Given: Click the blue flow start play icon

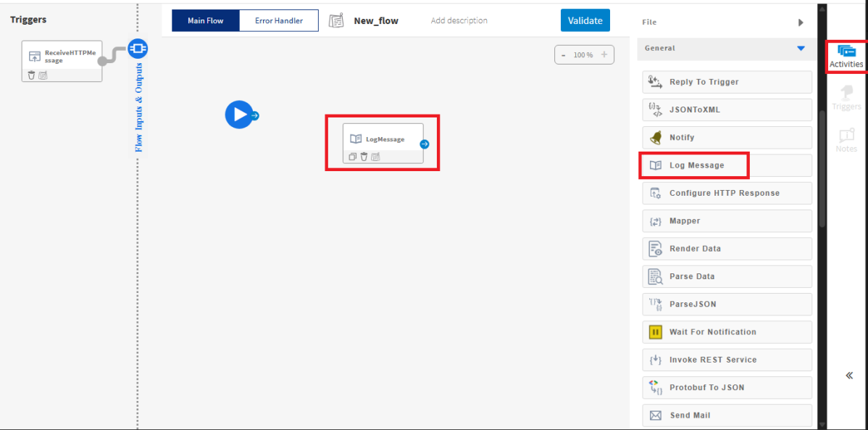Looking at the screenshot, I should (x=238, y=115).
